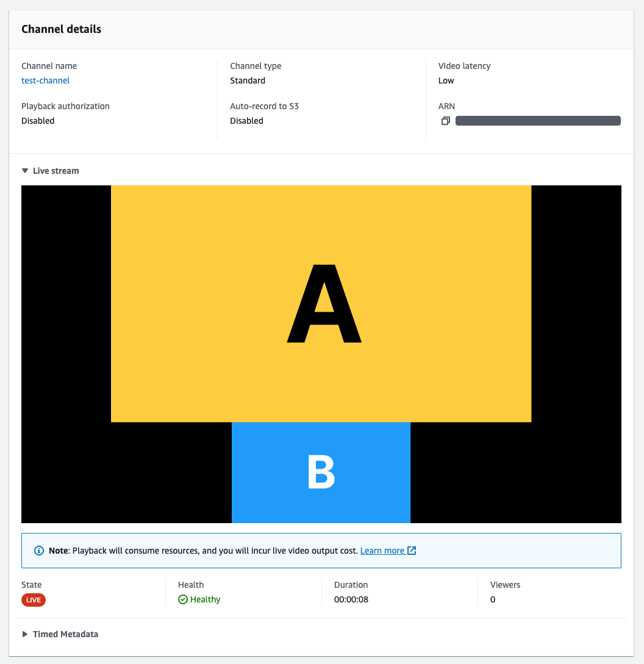Click the external link icon beside Learn more
The width and height of the screenshot is (644, 664).
click(x=412, y=551)
